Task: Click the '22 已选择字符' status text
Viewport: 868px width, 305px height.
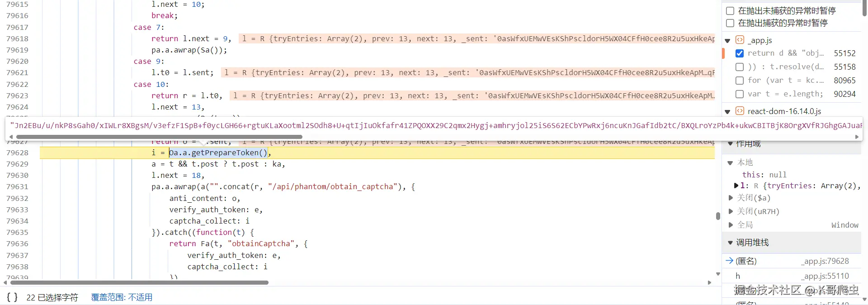Action: (52, 297)
